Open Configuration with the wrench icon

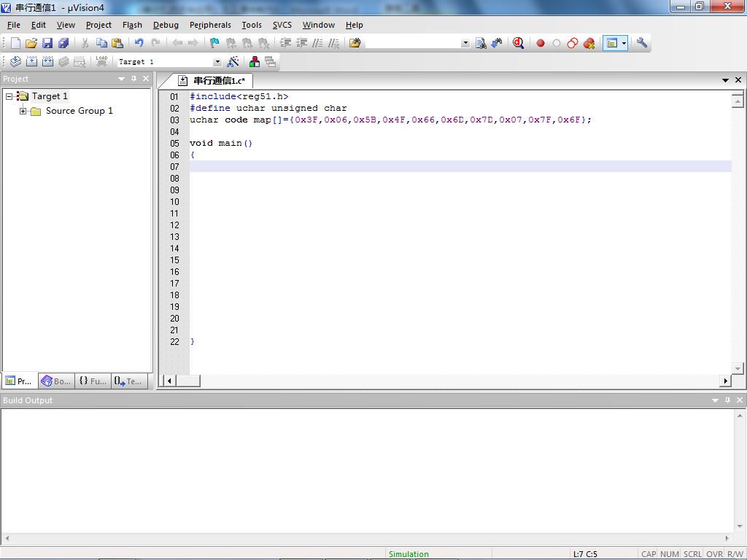coord(642,43)
